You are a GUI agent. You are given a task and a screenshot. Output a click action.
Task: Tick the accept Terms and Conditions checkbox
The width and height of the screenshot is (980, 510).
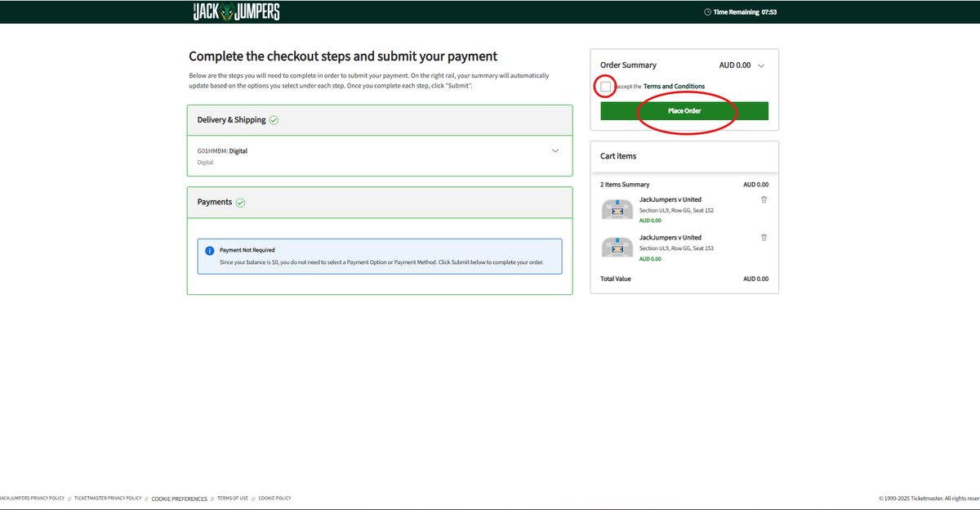point(605,86)
